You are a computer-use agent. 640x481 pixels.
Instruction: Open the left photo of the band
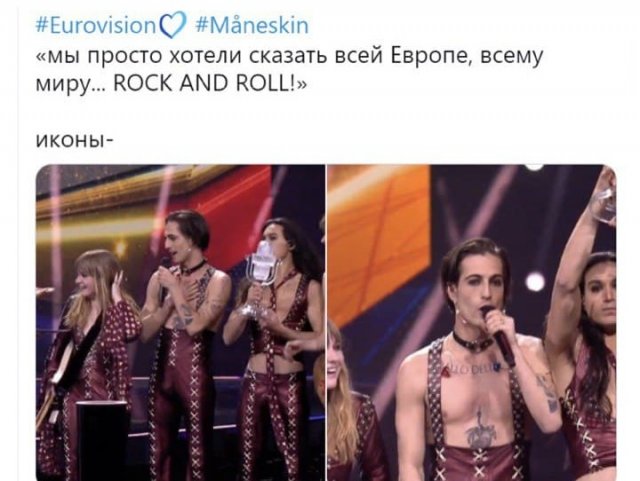click(180, 323)
